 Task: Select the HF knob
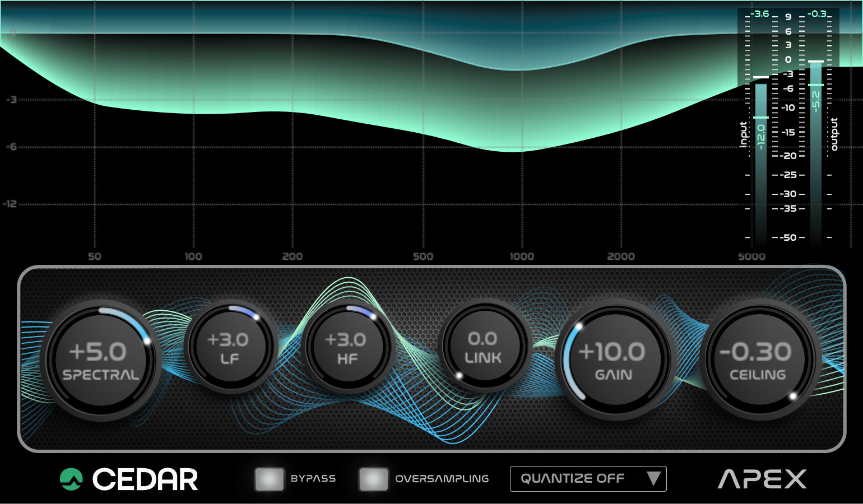[x=347, y=347]
